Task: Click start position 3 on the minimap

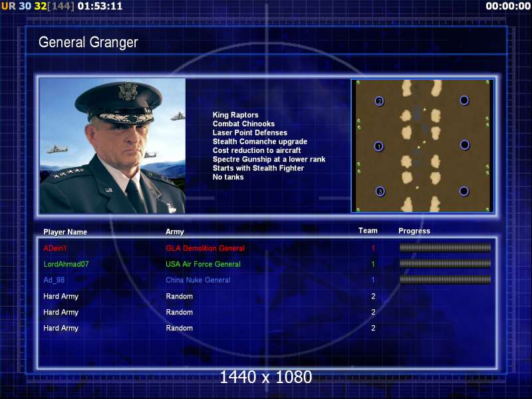Action: click(380, 192)
